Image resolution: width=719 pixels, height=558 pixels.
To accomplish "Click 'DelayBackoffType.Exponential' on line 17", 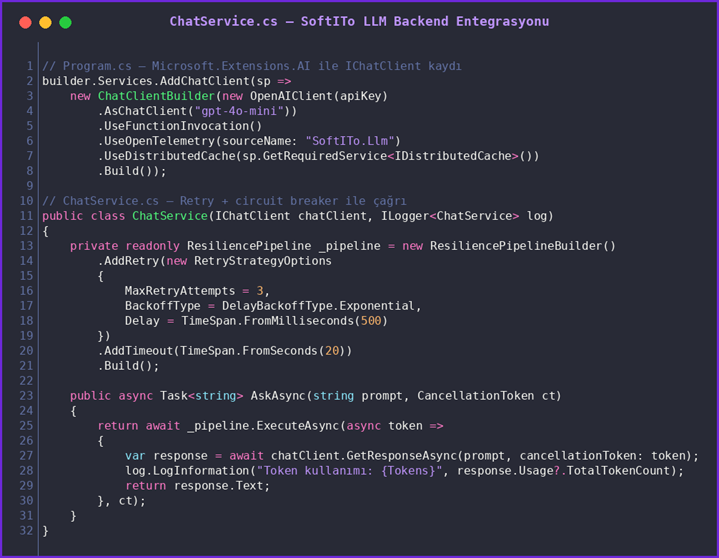I will [318, 306].
